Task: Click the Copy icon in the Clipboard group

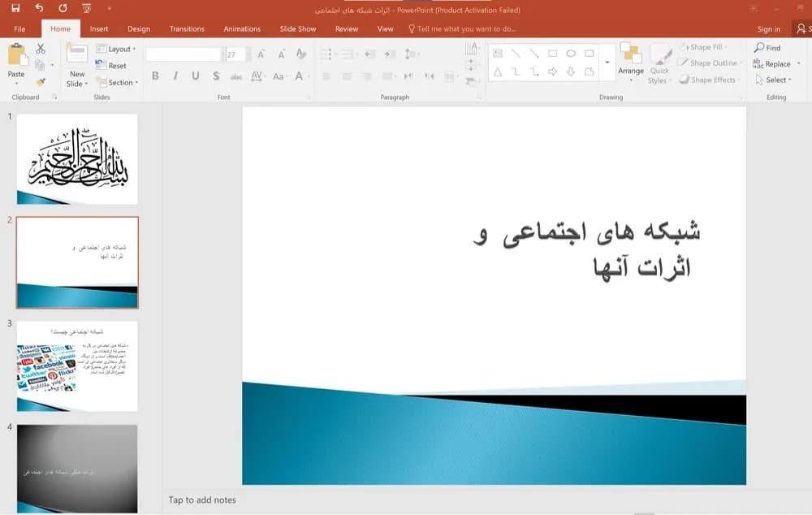Action: 40,65
